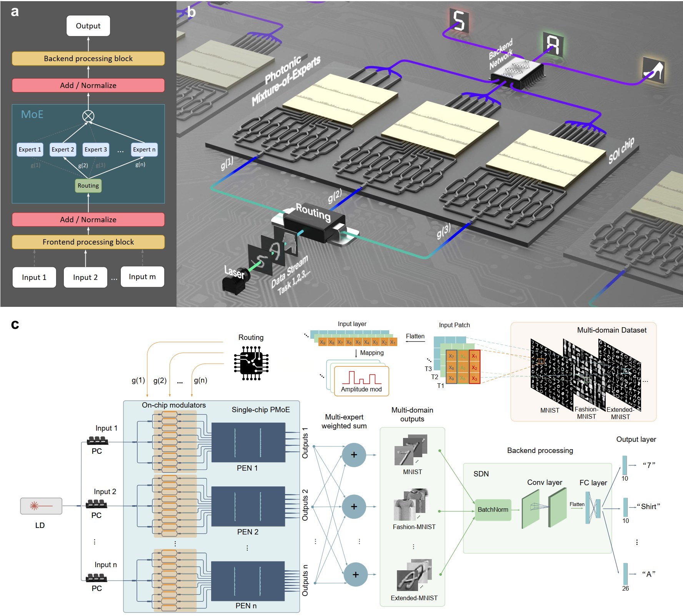Click Add / Normalize over Frontend processing block
The height and width of the screenshot is (616, 683).
coord(88,220)
